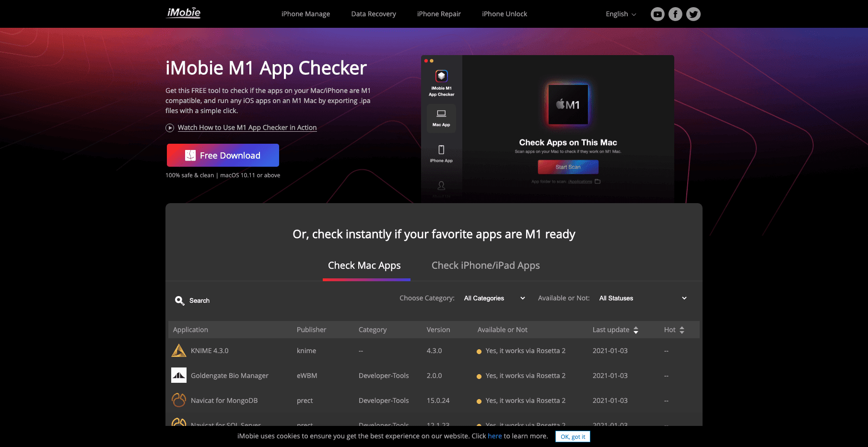Click the iPhone App icon in the preview
The image size is (868, 447).
(x=441, y=149)
